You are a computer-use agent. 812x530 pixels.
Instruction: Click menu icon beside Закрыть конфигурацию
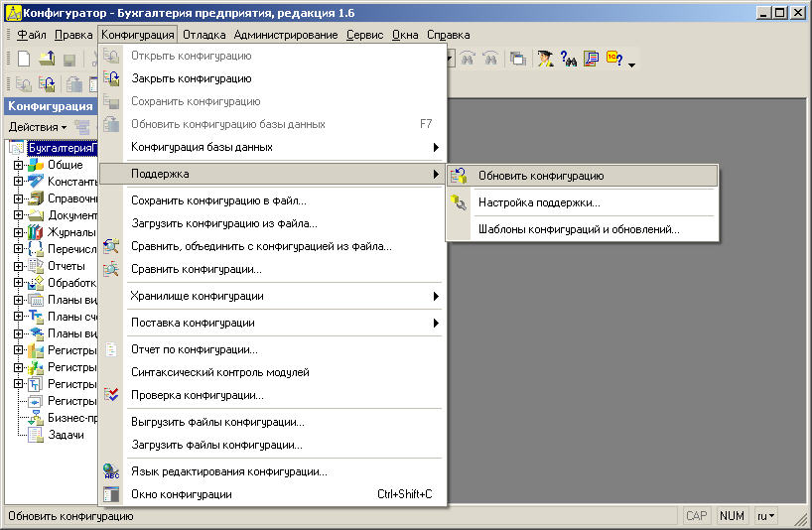pos(111,78)
